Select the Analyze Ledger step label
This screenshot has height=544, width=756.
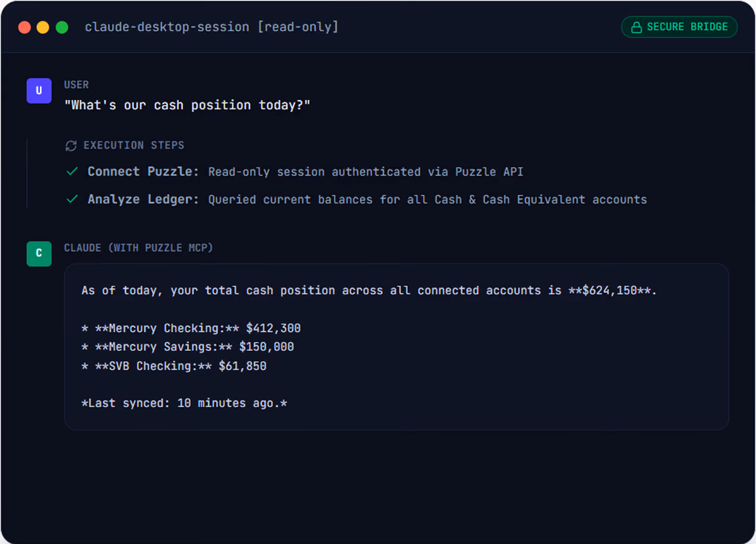coord(143,199)
